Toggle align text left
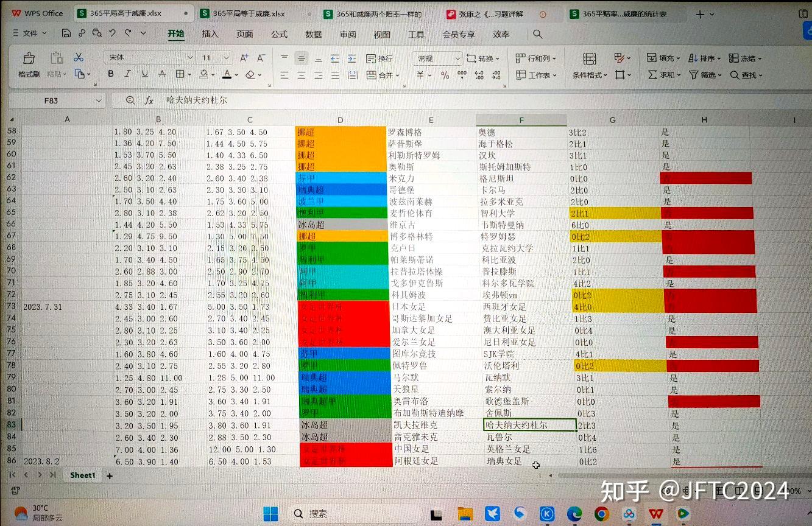This screenshot has height=526, width=812. (x=284, y=75)
